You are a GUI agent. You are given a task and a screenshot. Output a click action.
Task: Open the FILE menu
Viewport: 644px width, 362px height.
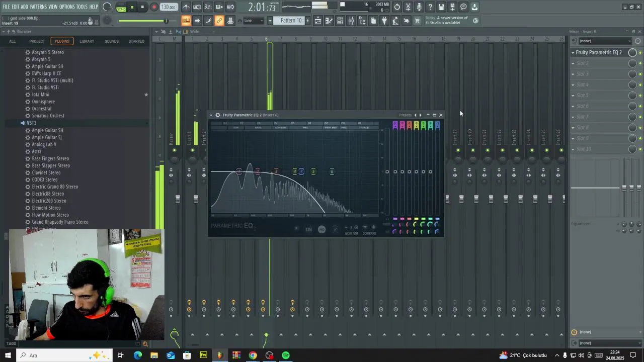7,7
